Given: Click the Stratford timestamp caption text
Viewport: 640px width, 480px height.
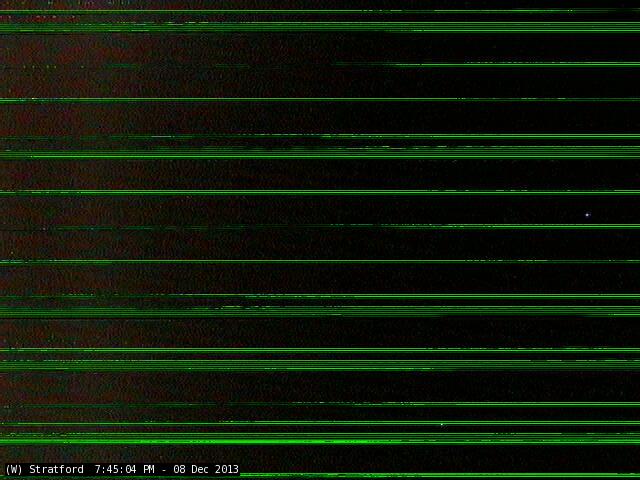Looking at the screenshot, I should tap(122, 469).
